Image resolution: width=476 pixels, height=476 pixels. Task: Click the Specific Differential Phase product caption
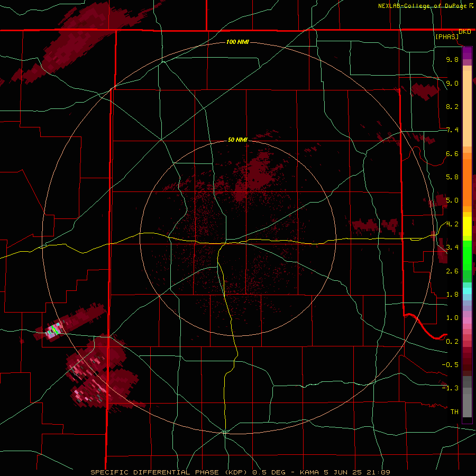240,472
